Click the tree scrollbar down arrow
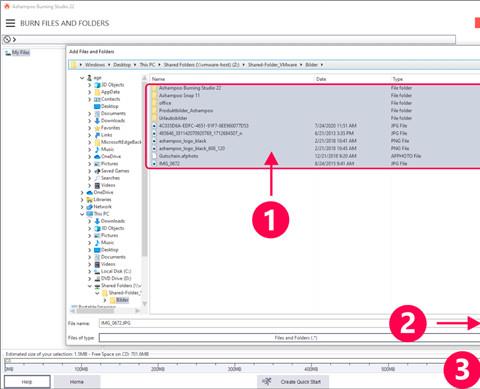The height and width of the screenshot is (389, 480). pos(145,303)
